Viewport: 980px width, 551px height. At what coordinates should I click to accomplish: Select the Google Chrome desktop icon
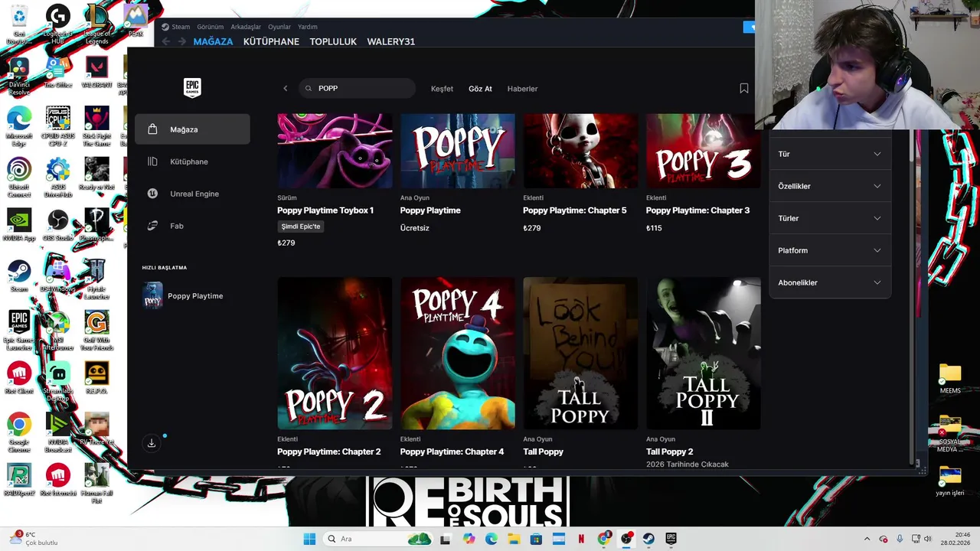click(x=19, y=433)
